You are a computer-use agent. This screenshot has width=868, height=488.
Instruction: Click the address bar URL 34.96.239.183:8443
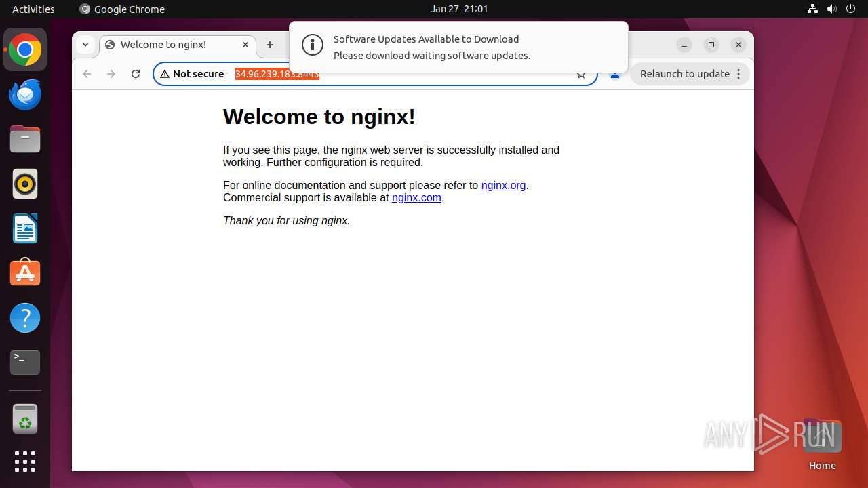tap(277, 74)
